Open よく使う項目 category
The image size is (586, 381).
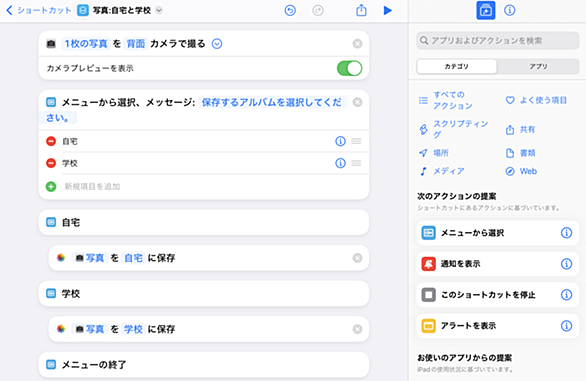536,100
